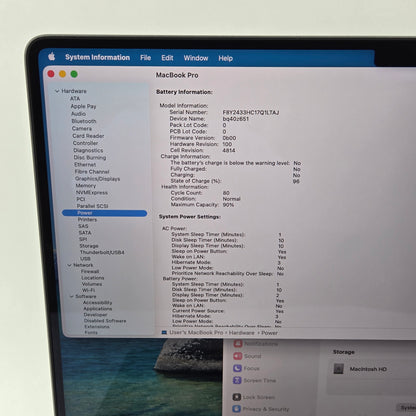416x416 pixels.
Task: Click the green zoom window button
Action: [74, 74]
